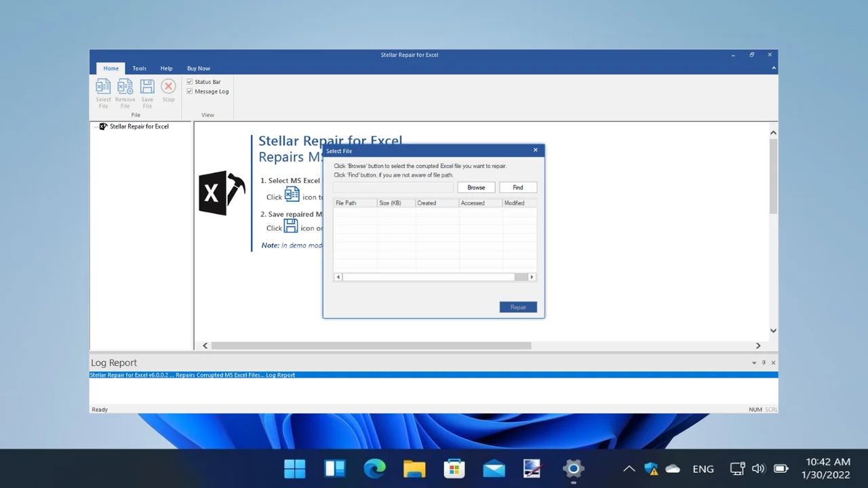
Task: Minimize the Stellar Repair for Excel window
Action: (733, 55)
